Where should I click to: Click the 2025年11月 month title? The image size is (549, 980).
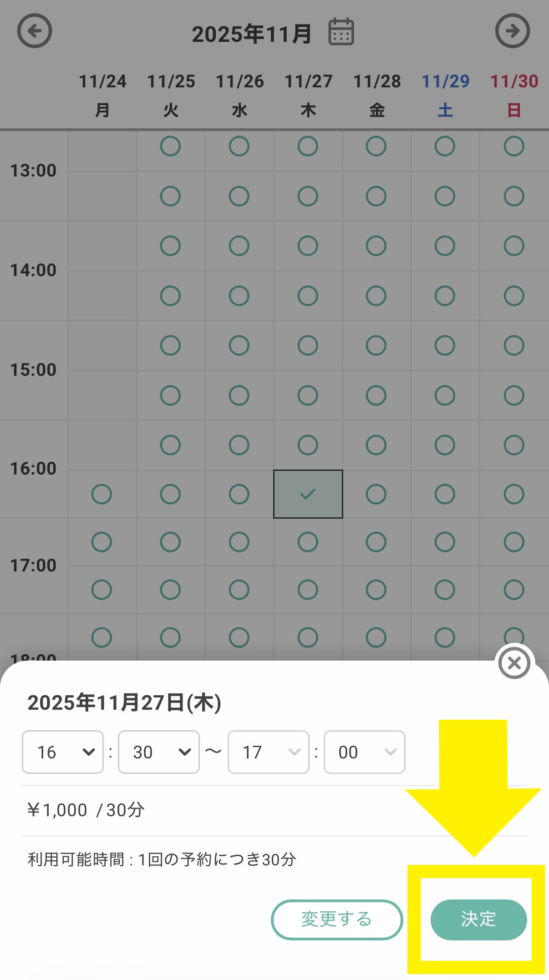[x=251, y=34]
